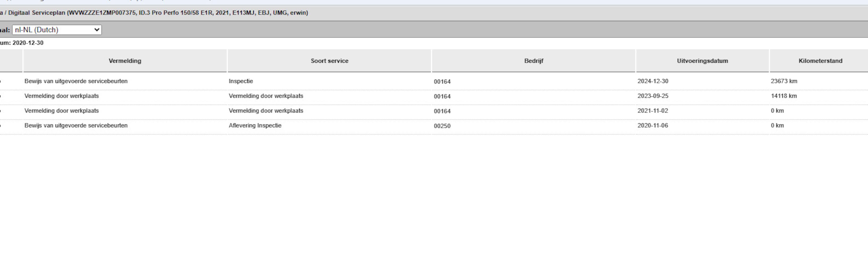The width and height of the screenshot is (868, 255).
Task: Click the Soort service column header
Action: (329, 61)
